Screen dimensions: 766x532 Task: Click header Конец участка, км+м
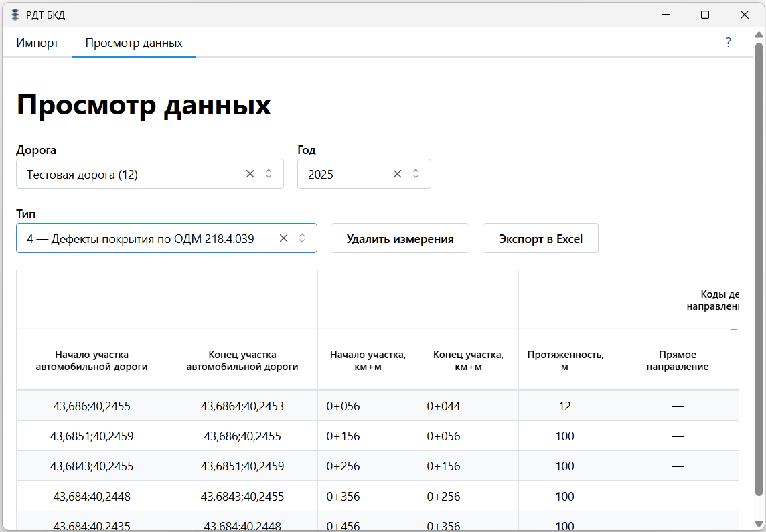[x=469, y=361]
